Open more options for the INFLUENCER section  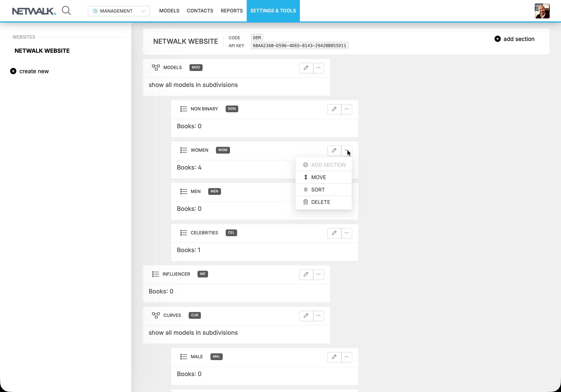(318, 274)
